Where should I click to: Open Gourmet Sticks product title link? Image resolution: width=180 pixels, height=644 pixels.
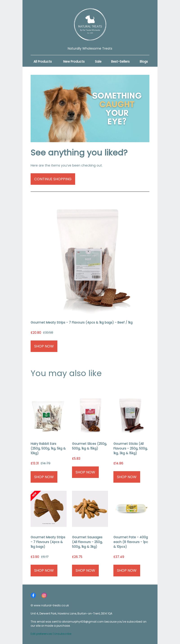(x=130, y=448)
